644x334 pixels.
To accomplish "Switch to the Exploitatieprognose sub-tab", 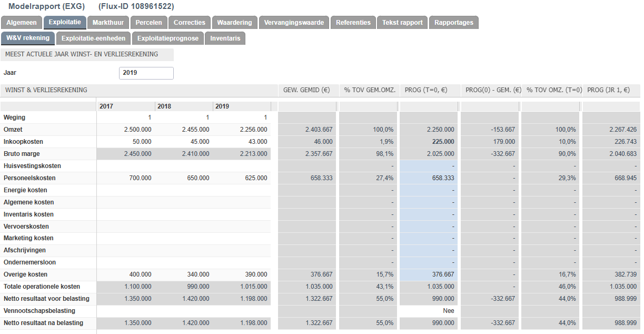I will 168,38.
